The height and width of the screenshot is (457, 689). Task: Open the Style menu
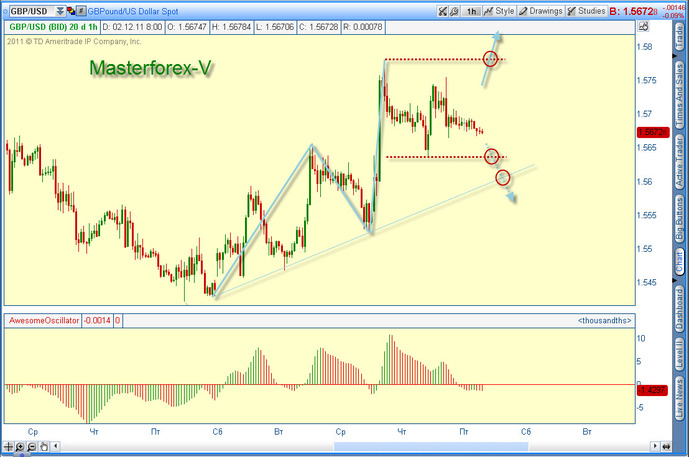[499, 11]
